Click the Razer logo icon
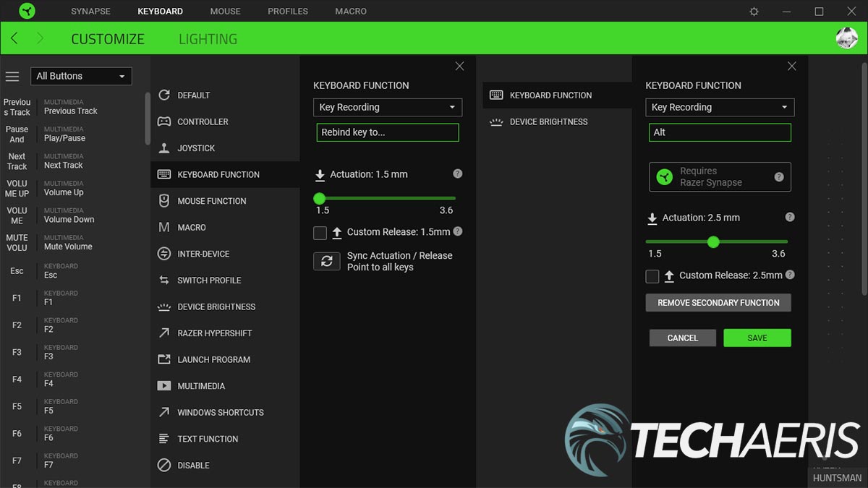Screen dimensions: 868x488 click(26, 11)
